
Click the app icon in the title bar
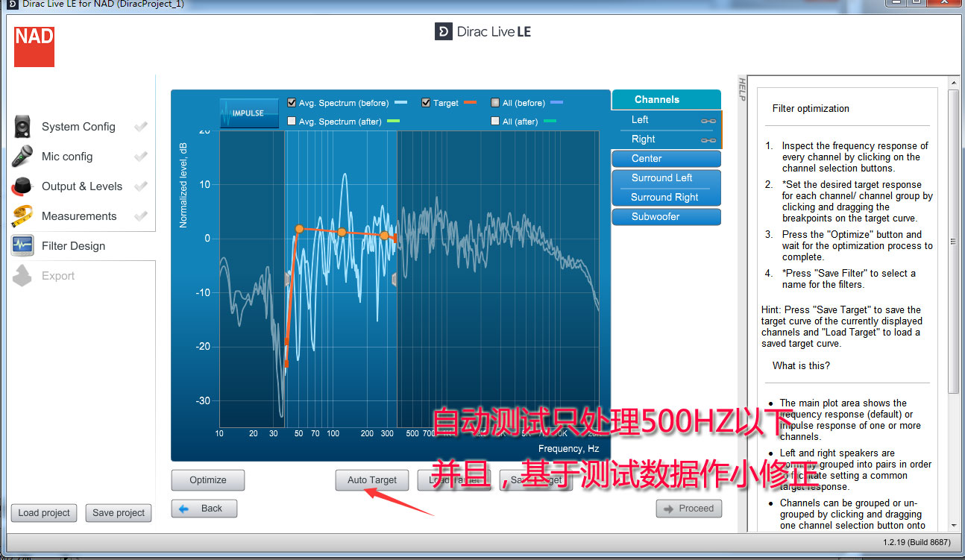(11, 4)
